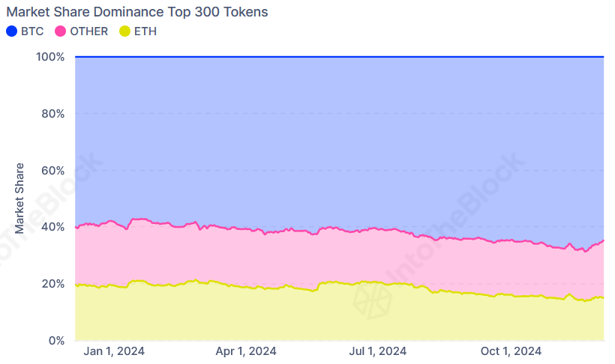Image resolution: width=615 pixels, height=364 pixels.
Task: Select the Jan 1, 2024 date label
Action: (x=114, y=351)
